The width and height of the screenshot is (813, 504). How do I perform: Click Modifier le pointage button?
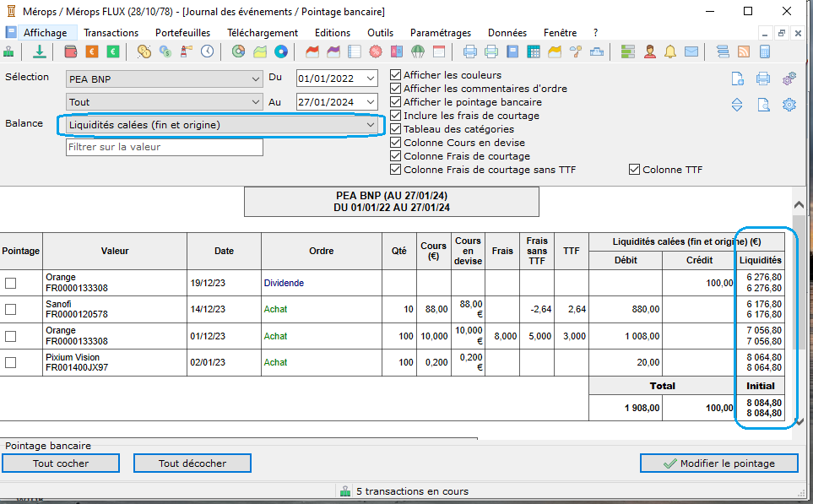click(719, 463)
